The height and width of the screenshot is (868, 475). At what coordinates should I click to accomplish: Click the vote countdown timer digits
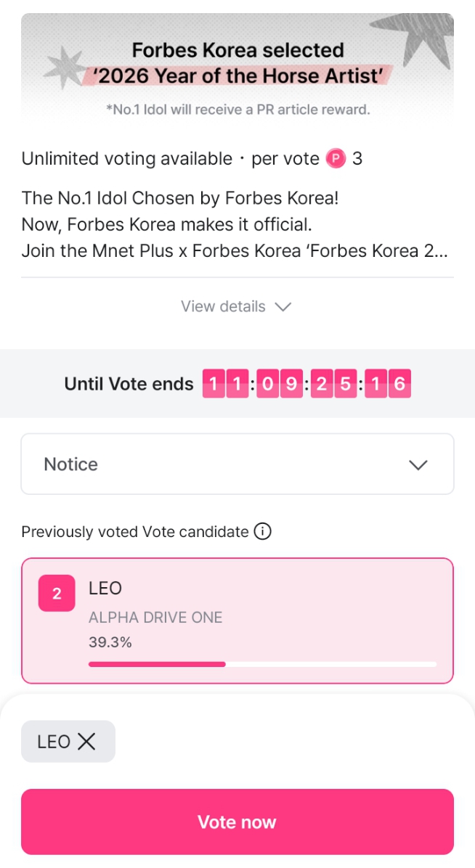tap(307, 383)
